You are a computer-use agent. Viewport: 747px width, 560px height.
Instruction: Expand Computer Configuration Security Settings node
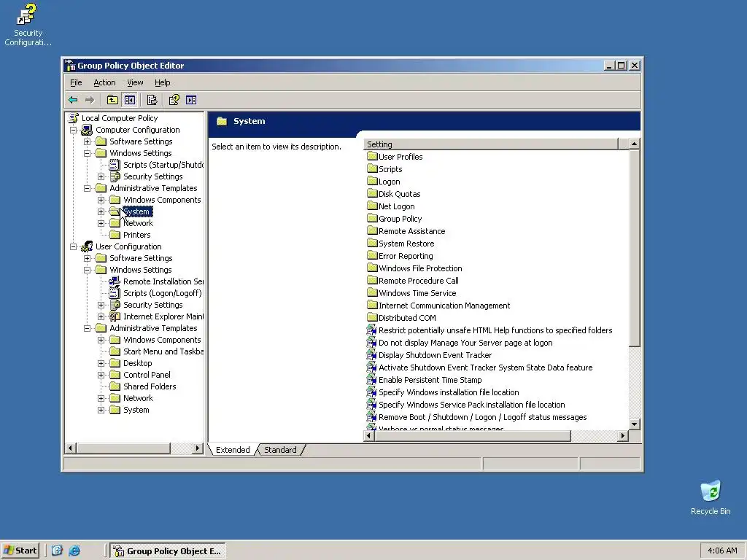point(101,176)
